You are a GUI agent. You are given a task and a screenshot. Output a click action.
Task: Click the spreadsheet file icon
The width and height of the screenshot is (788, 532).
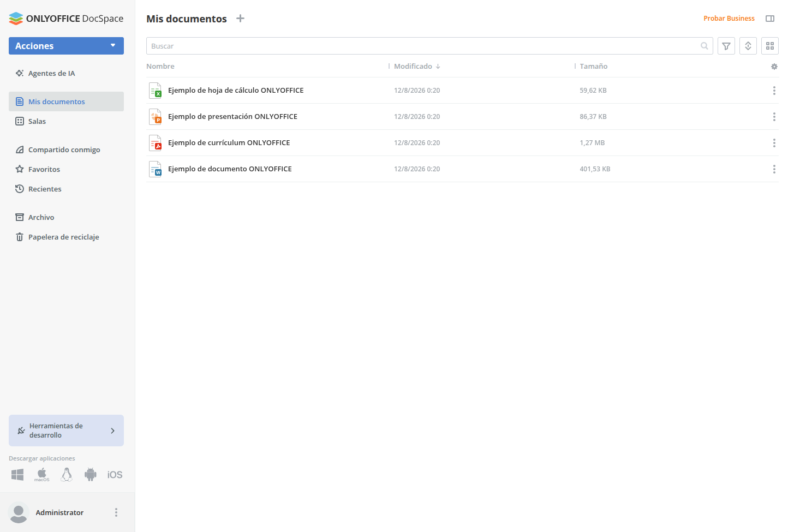[x=156, y=91]
